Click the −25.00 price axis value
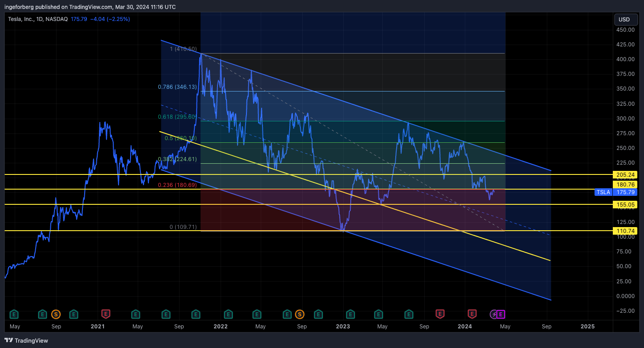Image resolution: width=644 pixels, height=348 pixels. click(625, 311)
